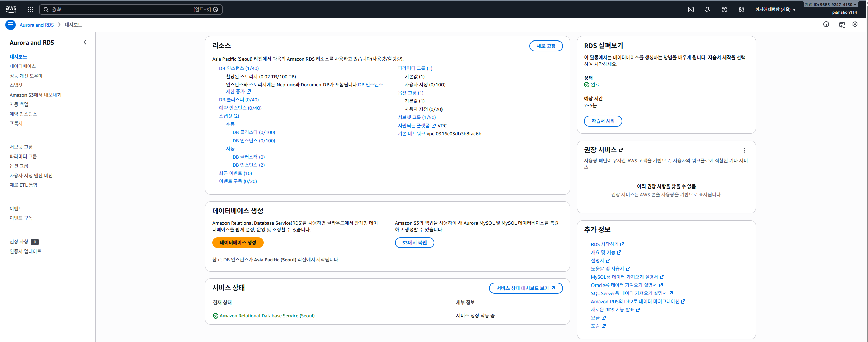This screenshot has height=342, width=868.
Task: Open 서브넷 그룹 (1/50) resource link
Action: [417, 117]
